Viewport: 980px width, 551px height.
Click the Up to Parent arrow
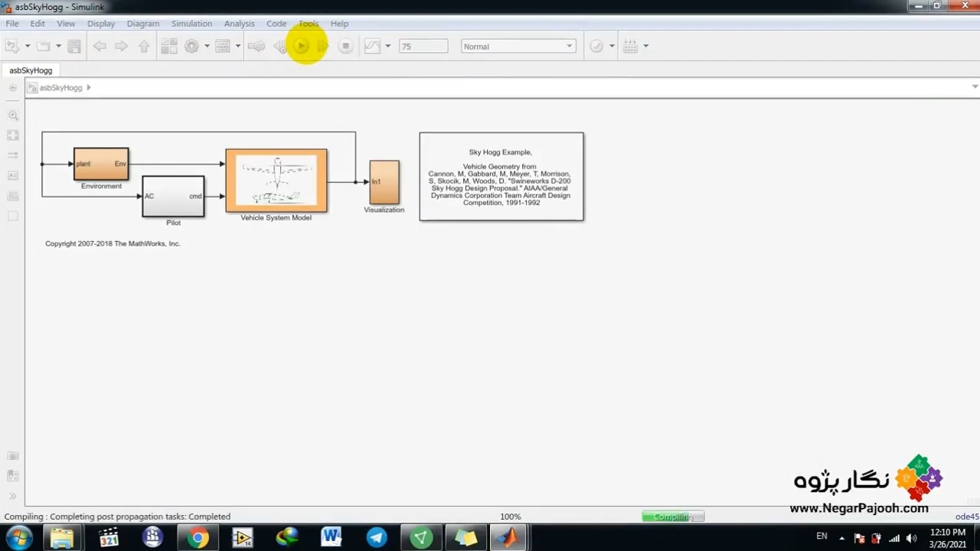point(144,47)
